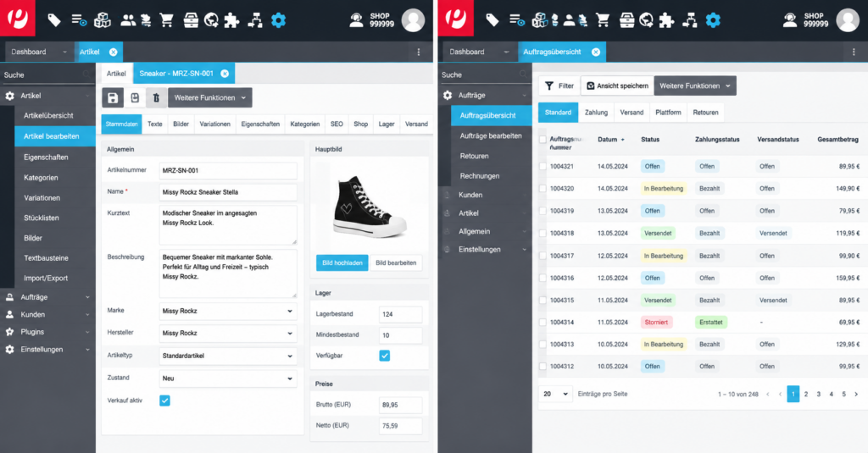Tick the checkbox for order 1004312
The height and width of the screenshot is (453, 868).
click(x=542, y=367)
